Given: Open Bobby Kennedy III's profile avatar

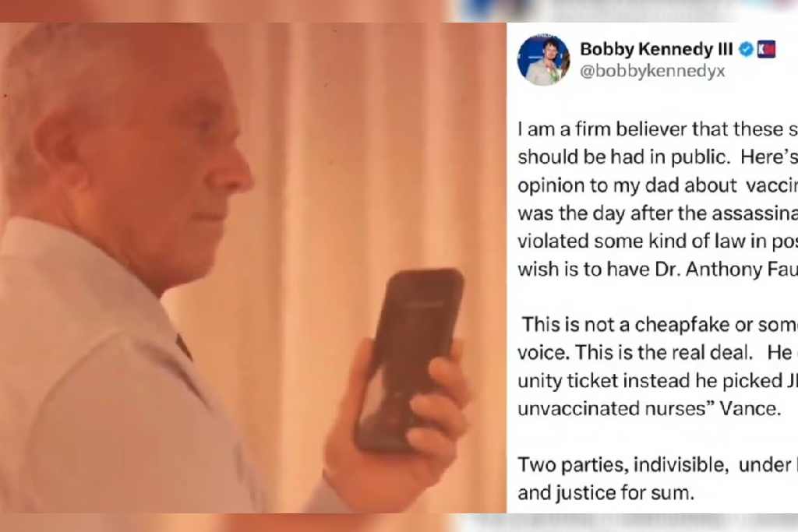Looking at the screenshot, I should click(543, 60).
